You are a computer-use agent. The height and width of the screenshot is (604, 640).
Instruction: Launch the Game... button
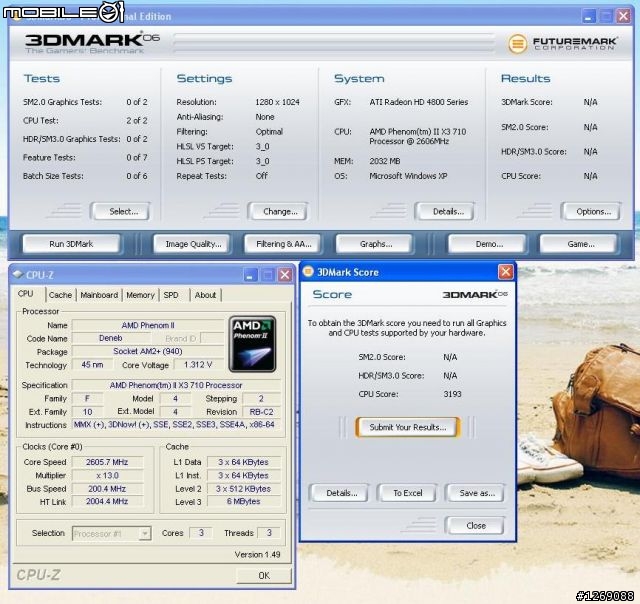pos(578,244)
